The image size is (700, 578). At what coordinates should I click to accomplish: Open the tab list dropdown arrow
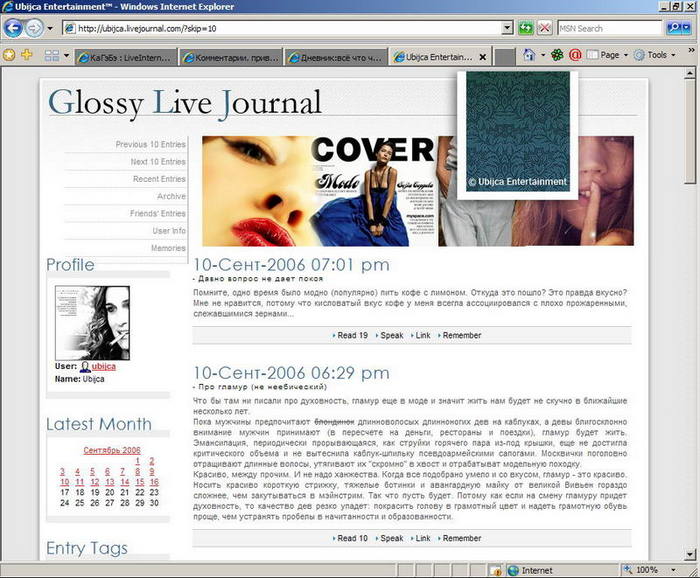click(x=67, y=55)
